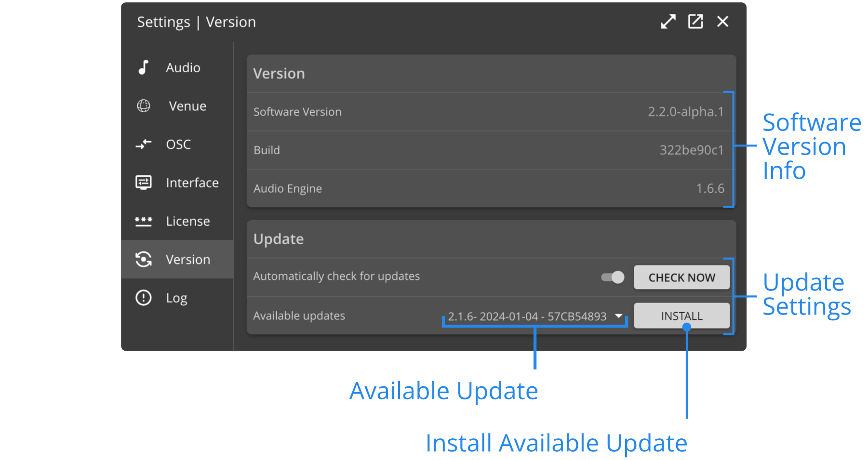Screen dimensions: 868x460
Task: Click the CHECK NOW button
Action: click(681, 277)
